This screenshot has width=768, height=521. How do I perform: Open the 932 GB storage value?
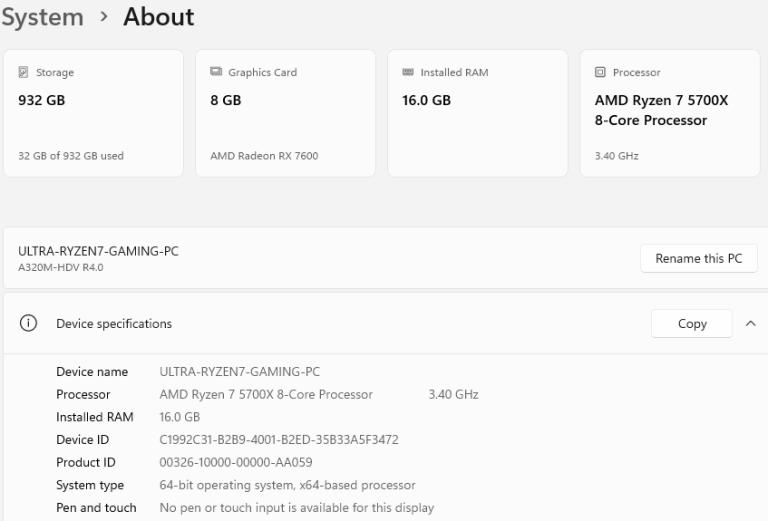click(42, 100)
